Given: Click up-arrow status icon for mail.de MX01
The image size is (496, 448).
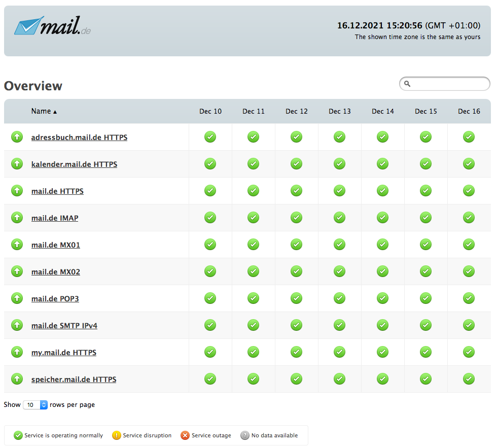Looking at the screenshot, I should 17,245.
